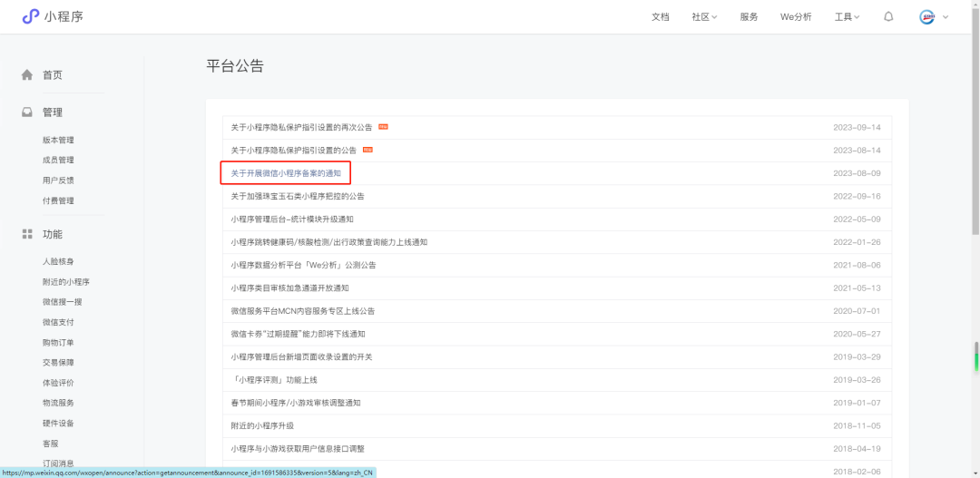Viewport: 980px width, 478px height.
Task: Open the We分析 menu item
Action: pyautogui.click(x=796, y=17)
